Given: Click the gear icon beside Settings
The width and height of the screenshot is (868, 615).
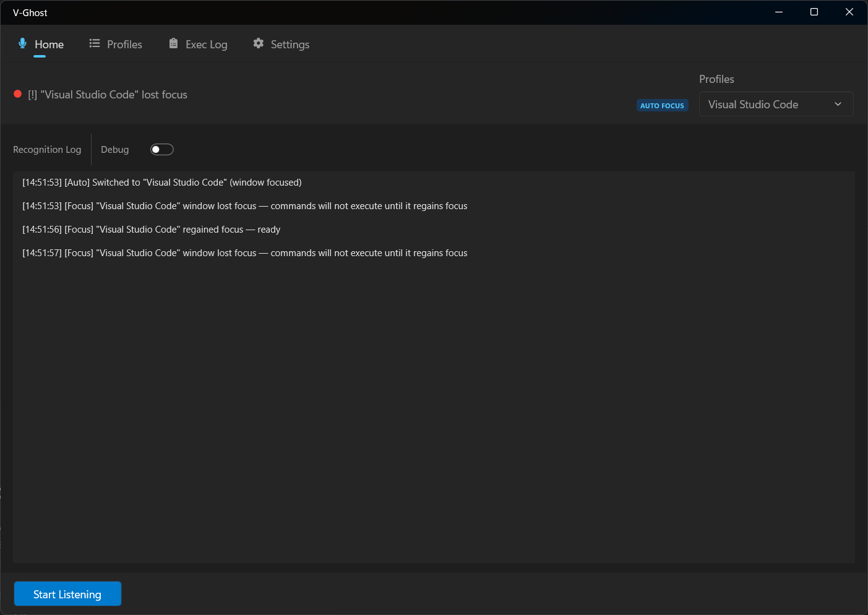Looking at the screenshot, I should point(259,43).
